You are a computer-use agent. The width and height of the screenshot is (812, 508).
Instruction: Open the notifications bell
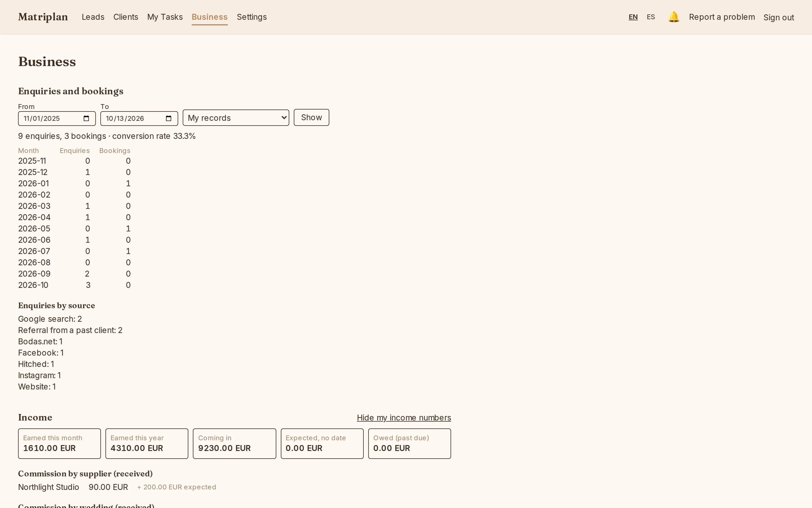pyautogui.click(x=673, y=17)
